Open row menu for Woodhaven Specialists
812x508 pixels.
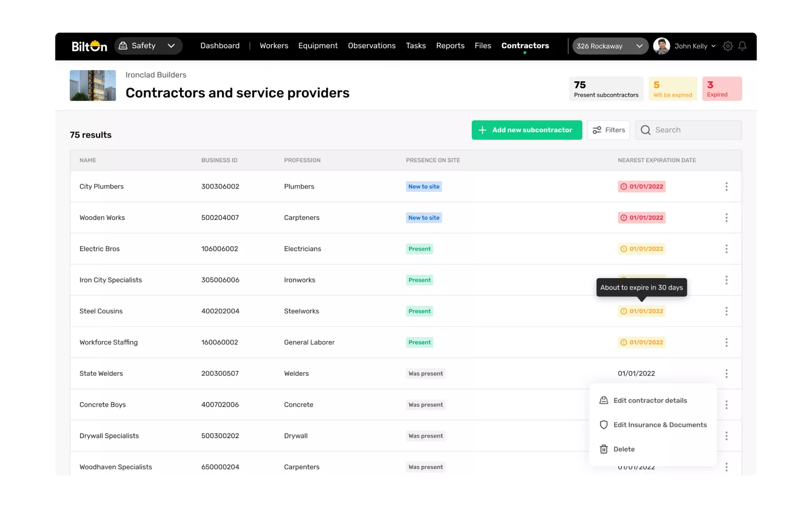point(727,467)
